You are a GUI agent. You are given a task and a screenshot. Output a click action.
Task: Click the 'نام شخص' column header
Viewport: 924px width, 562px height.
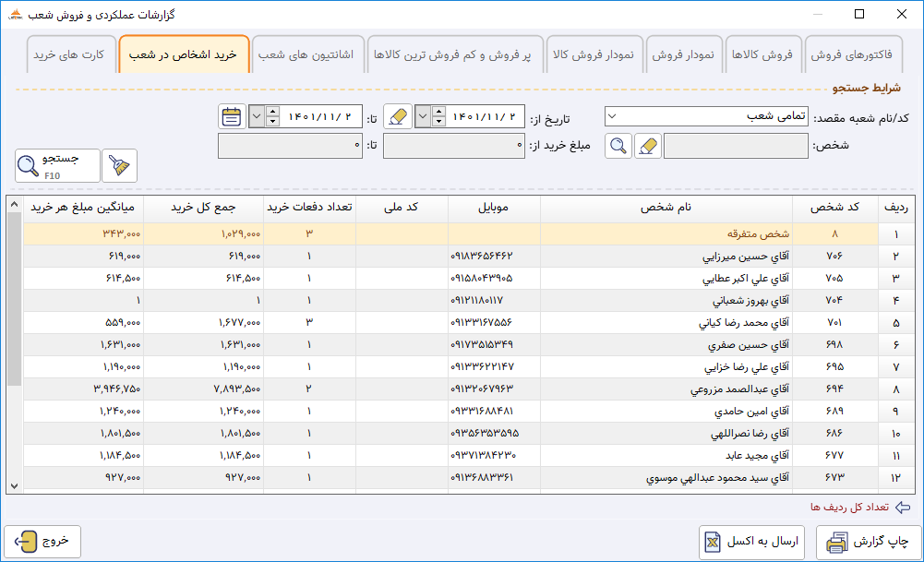pos(666,208)
